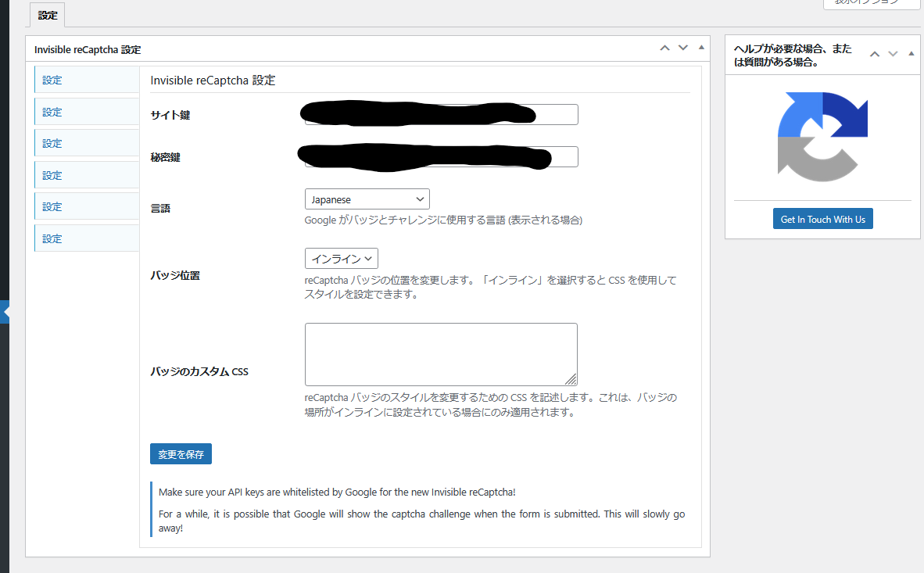Move the Invisible reCaptcha 設定 panel up
The height and width of the screenshot is (573, 924).
point(664,48)
